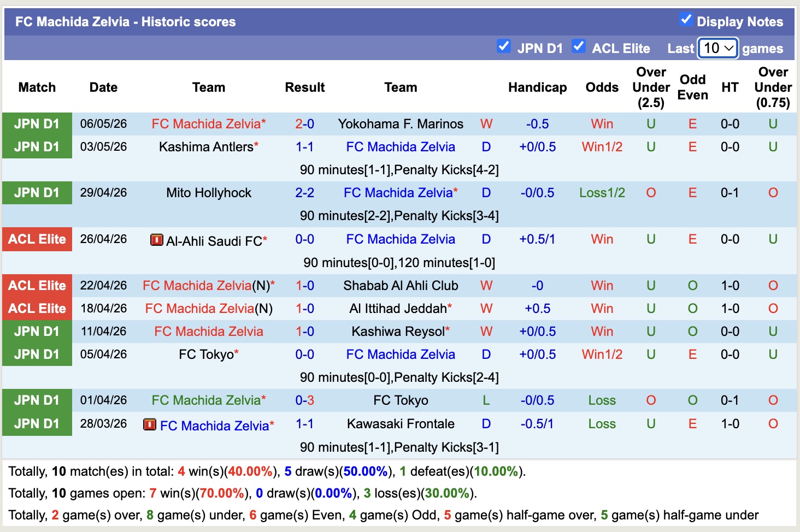Click the ACL Elite tag for 22/04/26
The width and height of the screenshot is (800, 532).
pyautogui.click(x=37, y=286)
